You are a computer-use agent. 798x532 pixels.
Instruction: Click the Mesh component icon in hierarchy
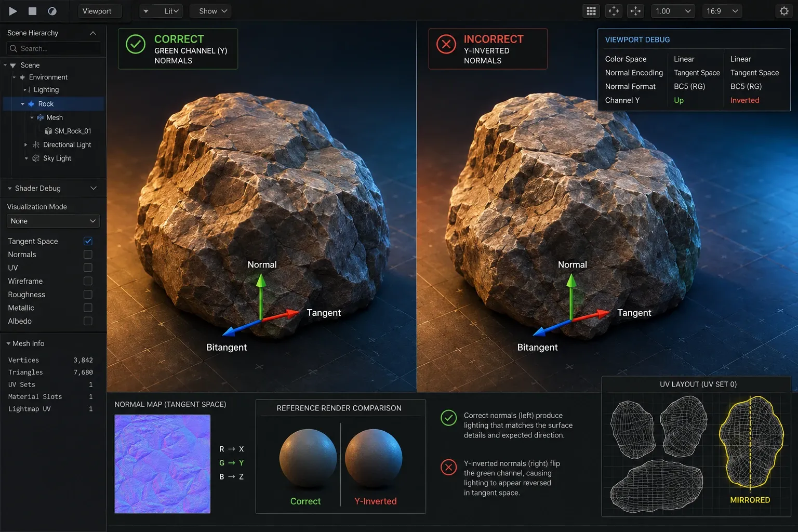click(x=40, y=117)
